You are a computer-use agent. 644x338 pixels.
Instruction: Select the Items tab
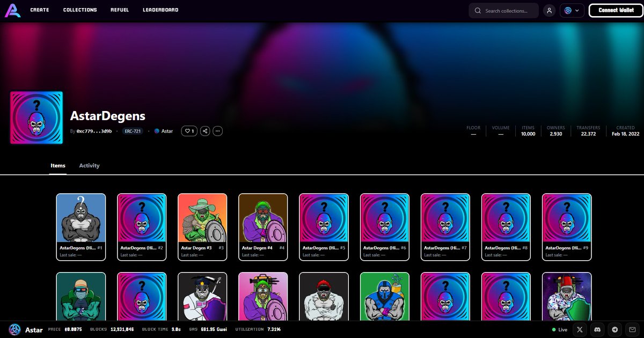tap(58, 166)
